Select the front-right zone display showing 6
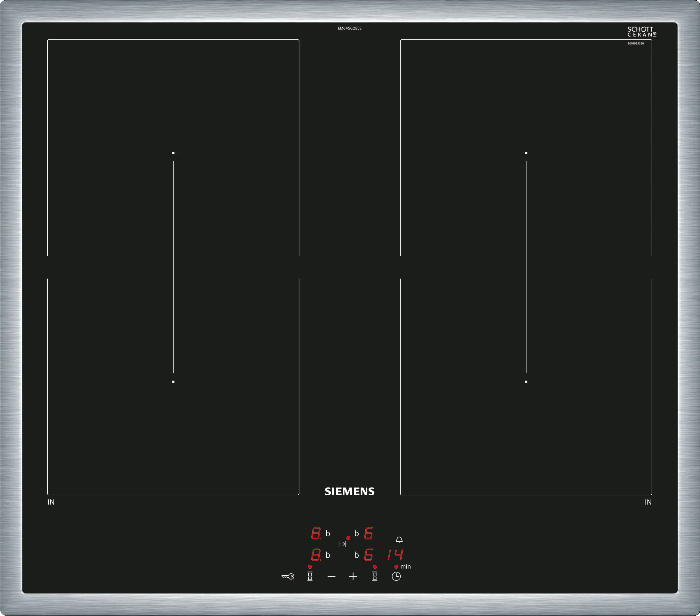 [368, 555]
